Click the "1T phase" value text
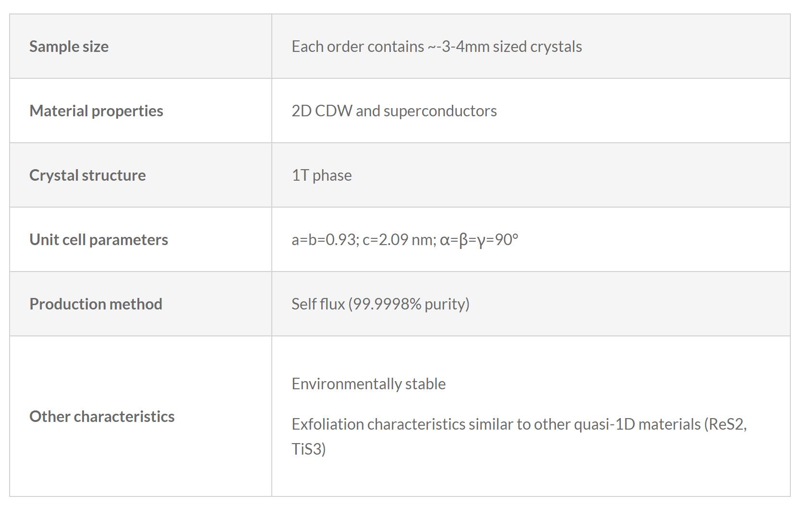Screen dimensions: 812x507 pos(321,175)
